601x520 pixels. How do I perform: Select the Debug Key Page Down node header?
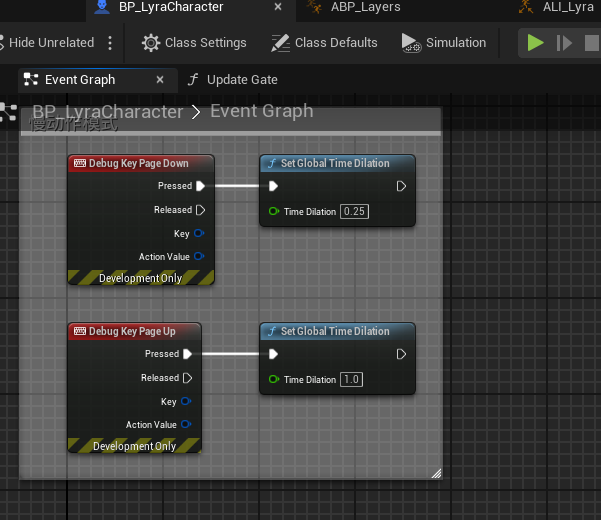coord(141,163)
